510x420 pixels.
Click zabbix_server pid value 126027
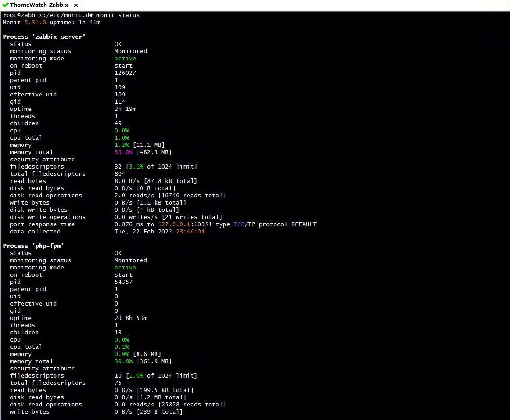pos(125,73)
